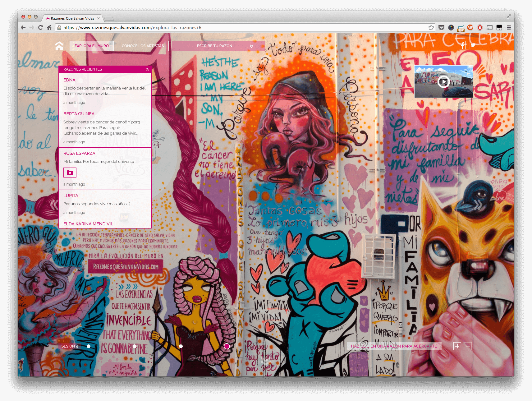Open the Conoce los Artistas menu item
Image resolution: width=532 pixels, height=401 pixels.
coord(143,46)
